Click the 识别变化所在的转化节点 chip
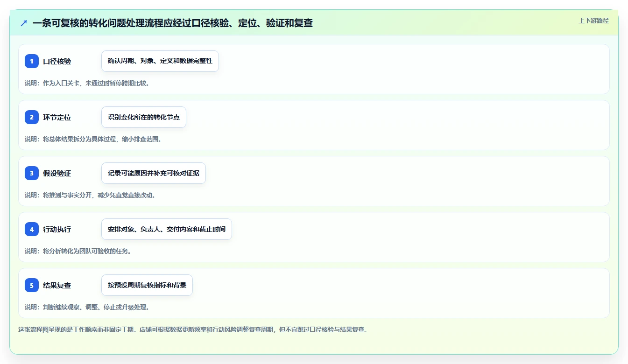This screenshot has height=364, width=628. click(x=144, y=117)
